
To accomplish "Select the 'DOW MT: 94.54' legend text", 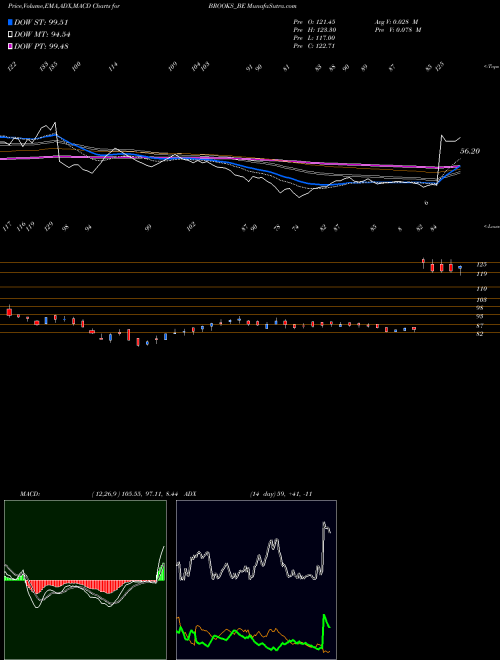I will click(42, 35).
